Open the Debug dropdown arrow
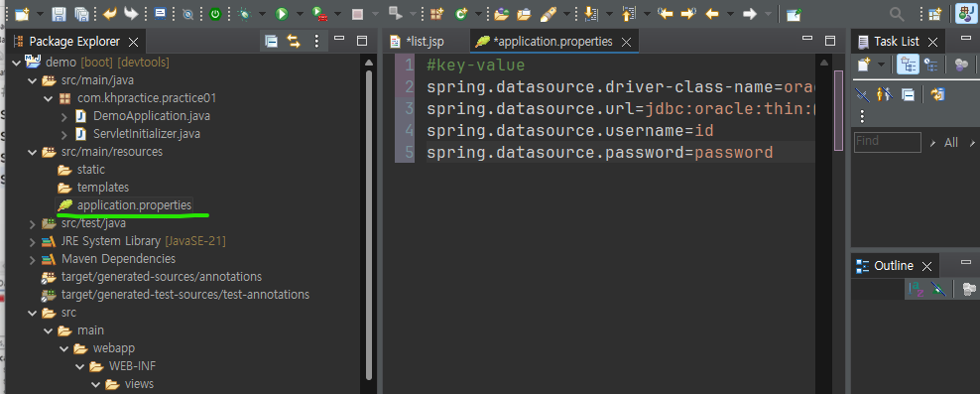 tap(262, 14)
